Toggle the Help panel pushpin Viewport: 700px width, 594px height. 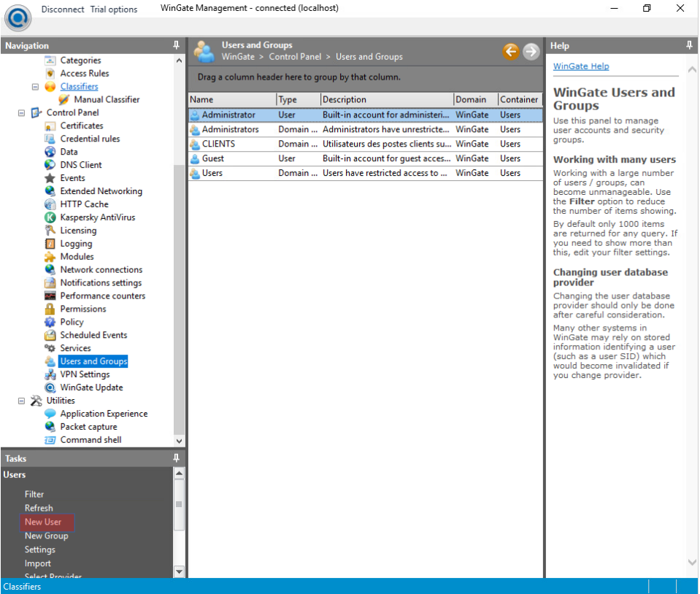(690, 45)
